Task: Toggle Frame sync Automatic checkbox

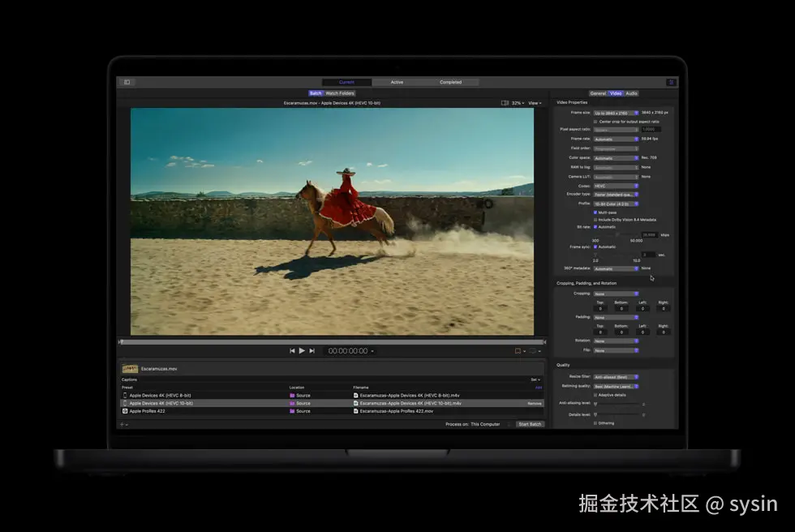Action: tap(595, 247)
